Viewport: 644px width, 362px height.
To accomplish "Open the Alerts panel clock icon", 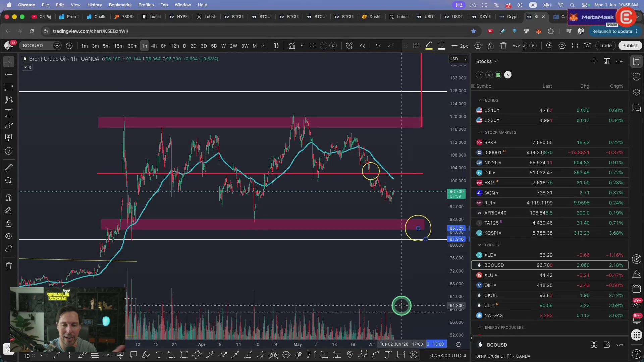I will click(636, 77).
